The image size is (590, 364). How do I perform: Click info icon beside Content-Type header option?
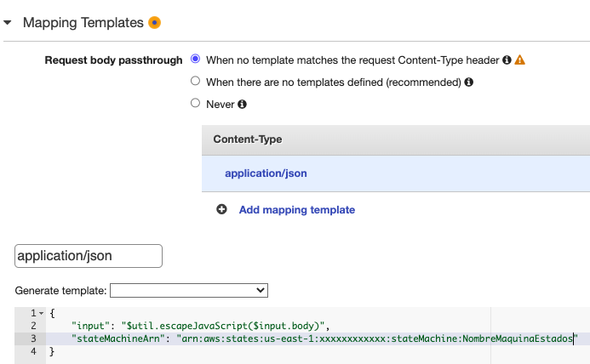click(507, 60)
